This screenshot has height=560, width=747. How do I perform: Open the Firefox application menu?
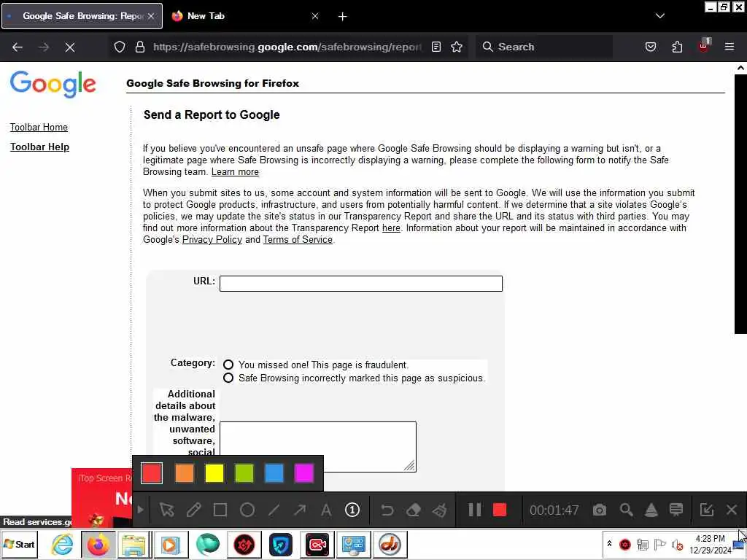(x=729, y=47)
